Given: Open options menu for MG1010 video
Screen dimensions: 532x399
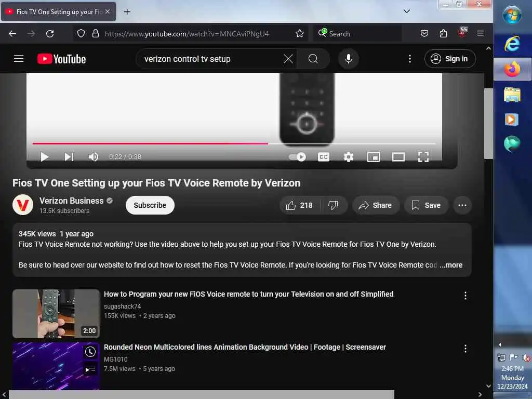Looking at the screenshot, I should (465, 349).
